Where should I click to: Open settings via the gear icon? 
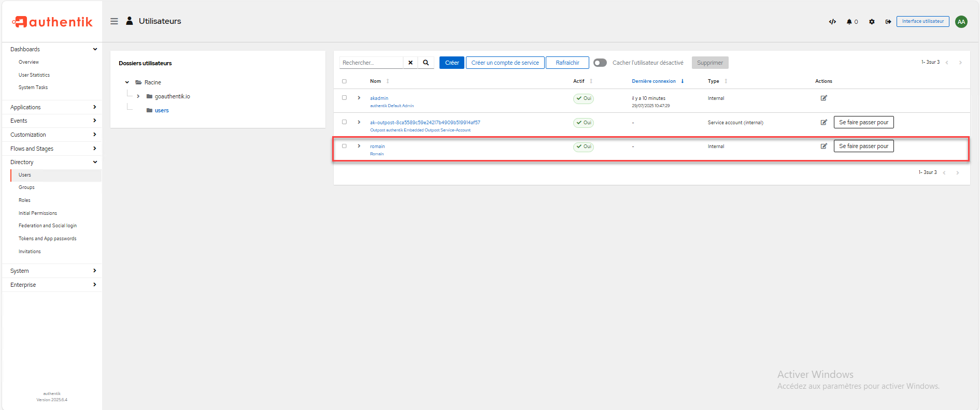pyautogui.click(x=872, y=22)
